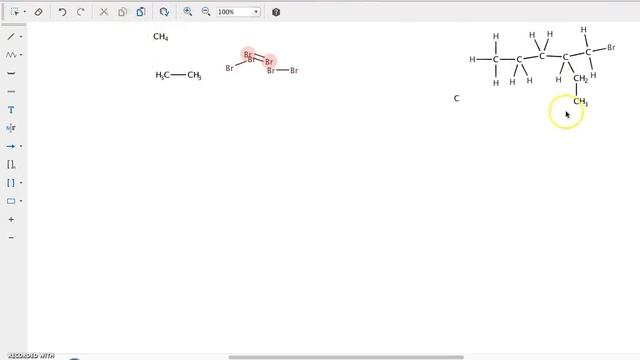Zoom out of the canvas

(206, 12)
